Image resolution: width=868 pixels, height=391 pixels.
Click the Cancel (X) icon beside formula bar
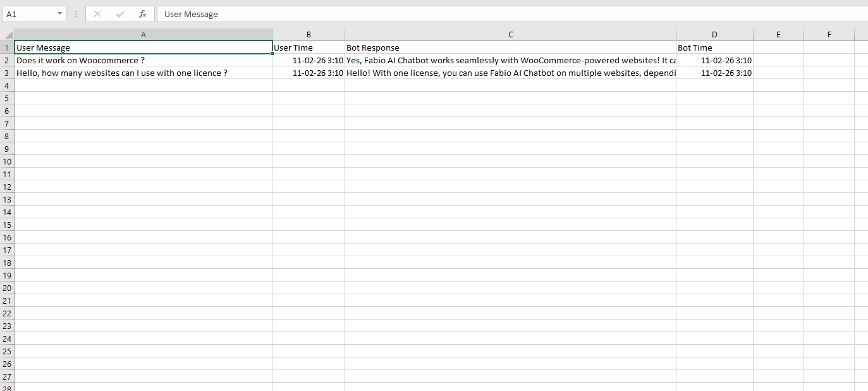[96, 13]
